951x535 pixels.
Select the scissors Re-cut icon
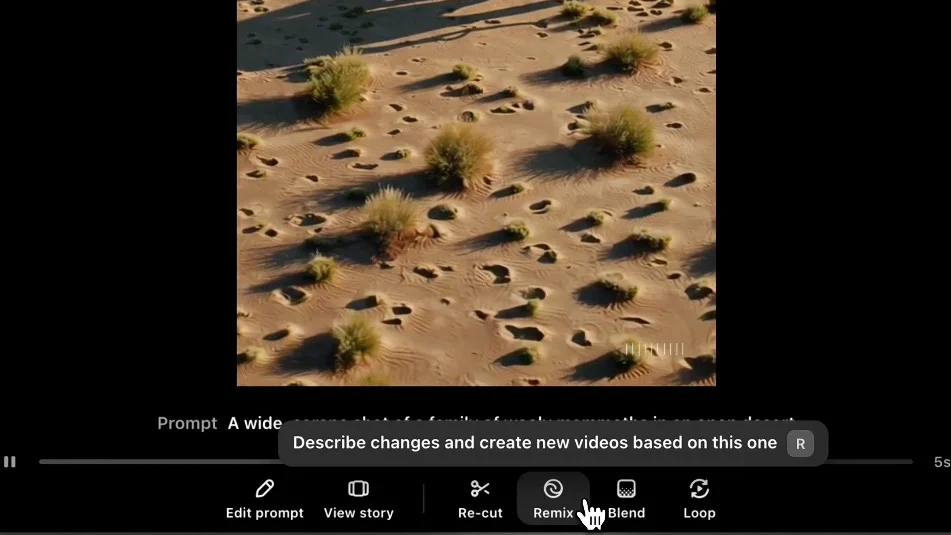coord(480,488)
